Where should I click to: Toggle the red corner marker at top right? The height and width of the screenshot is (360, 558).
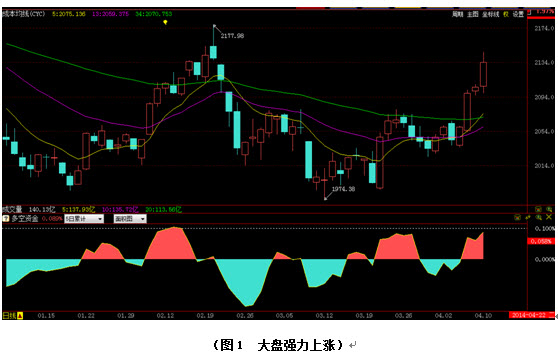pyautogui.click(x=530, y=12)
